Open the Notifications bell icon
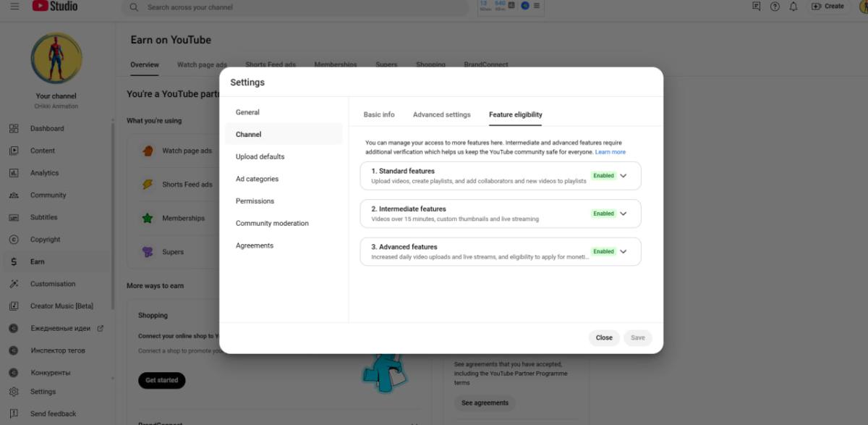Screen dimensions: 868x425 click(x=793, y=7)
